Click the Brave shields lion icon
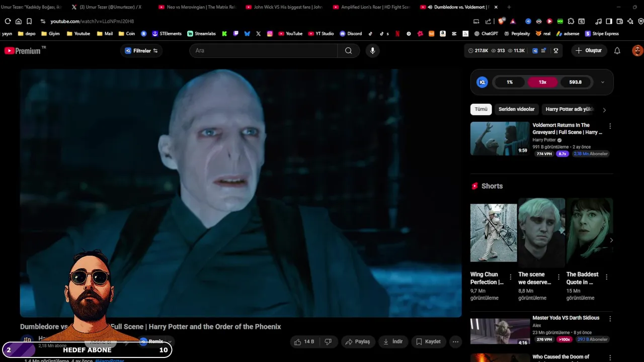 point(501,21)
